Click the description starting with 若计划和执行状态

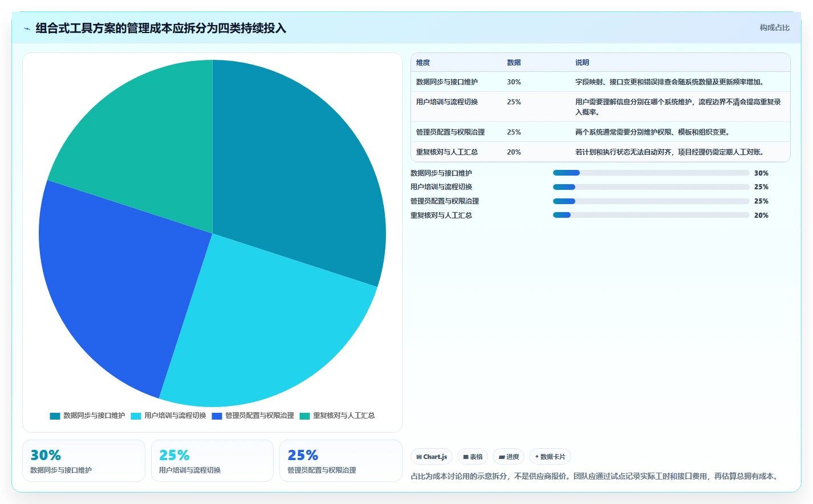click(x=669, y=152)
